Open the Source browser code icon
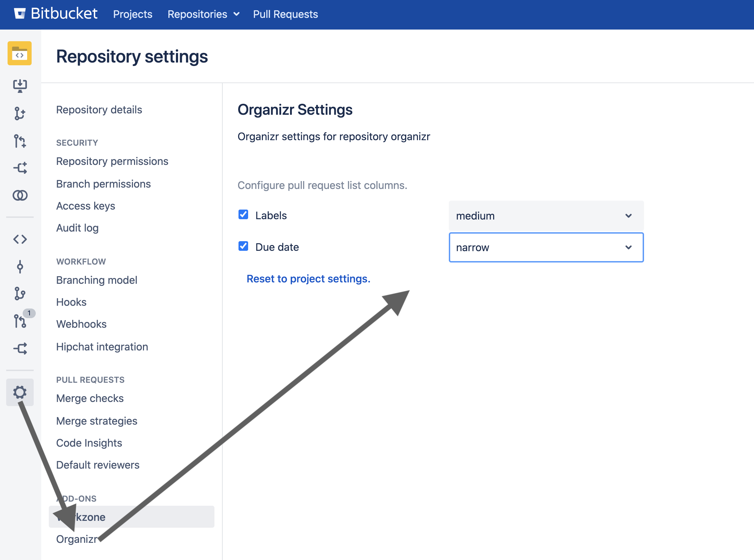The image size is (754, 560). [20, 239]
